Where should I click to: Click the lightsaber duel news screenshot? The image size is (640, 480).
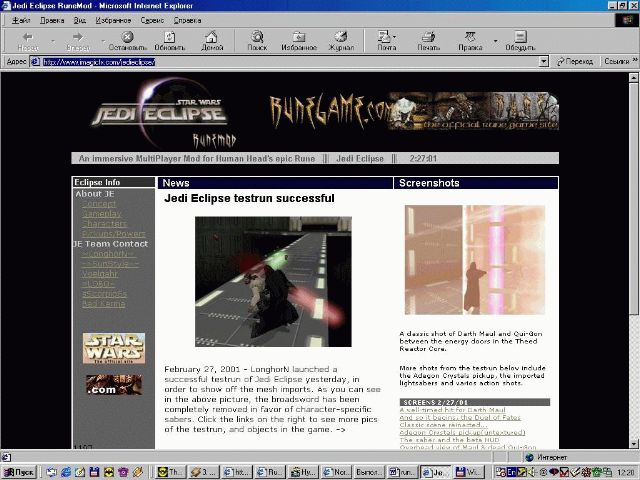pyautogui.click(x=273, y=282)
